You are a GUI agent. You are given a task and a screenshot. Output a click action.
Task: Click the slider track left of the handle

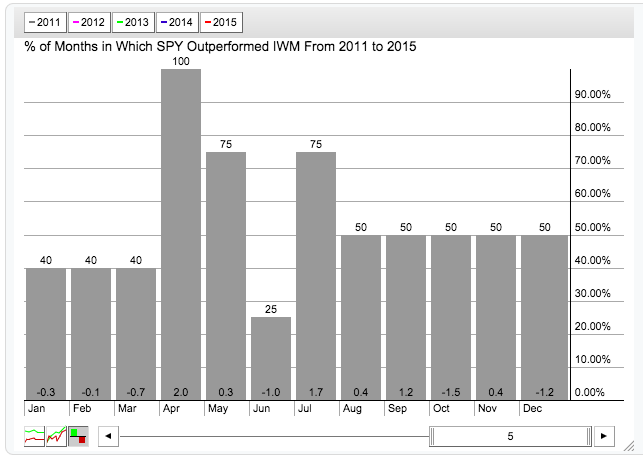[x=274, y=436]
